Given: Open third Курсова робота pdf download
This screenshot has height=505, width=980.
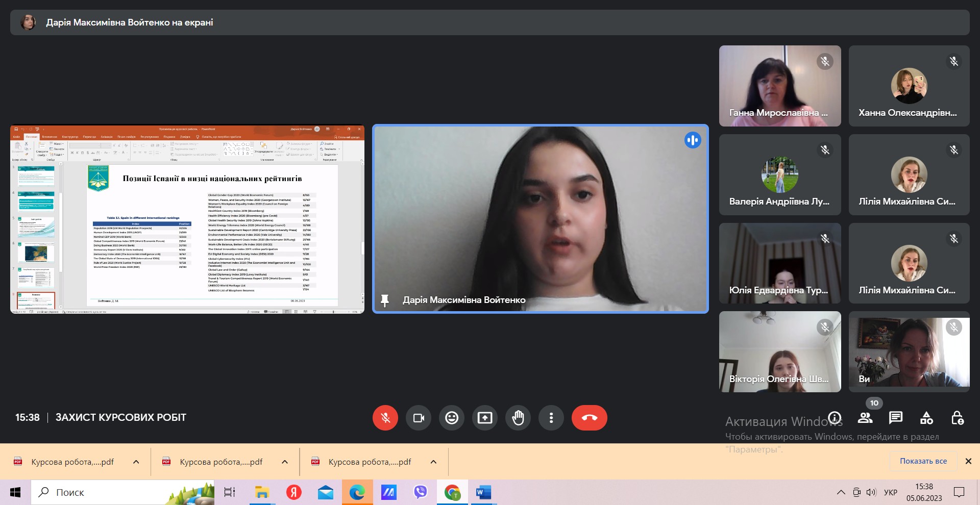Looking at the screenshot, I should (x=369, y=462).
